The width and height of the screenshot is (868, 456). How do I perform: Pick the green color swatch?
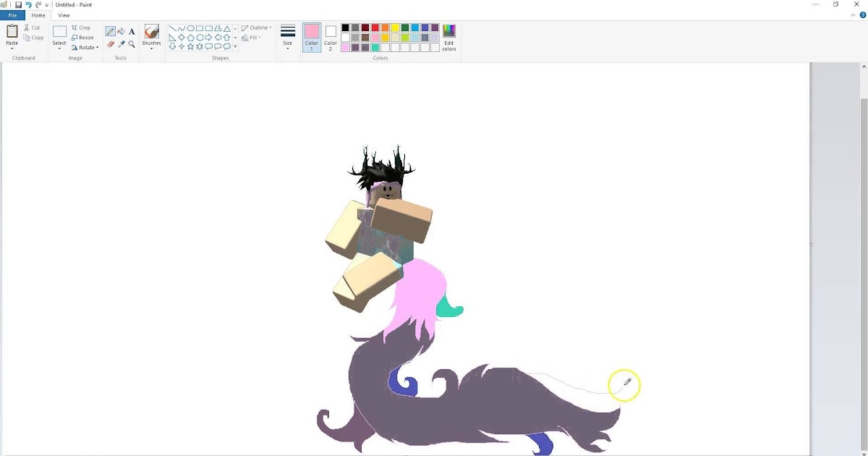[x=405, y=28]
